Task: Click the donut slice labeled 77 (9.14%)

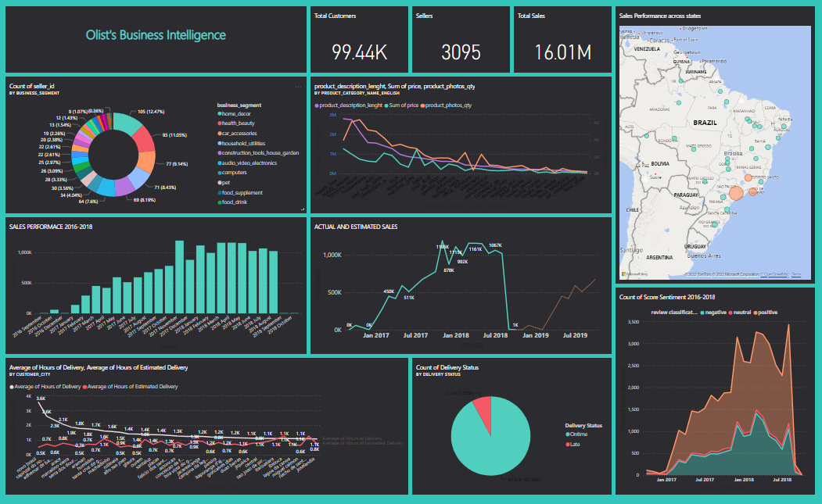Action: pos(146,163)
